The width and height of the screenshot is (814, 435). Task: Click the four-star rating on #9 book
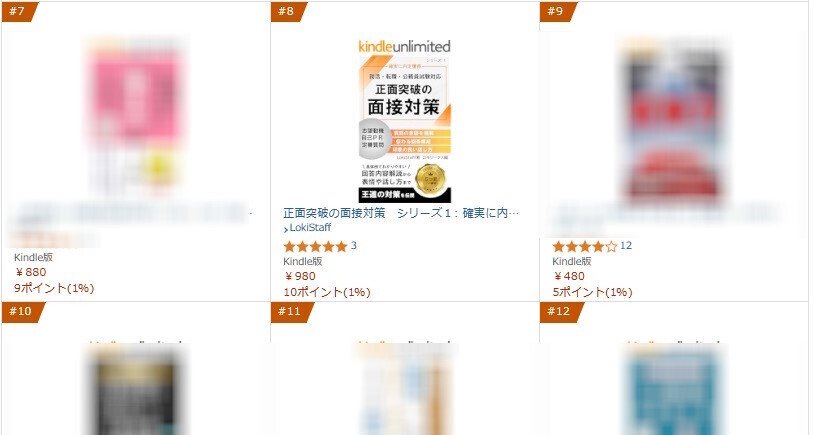click(585, 246)
